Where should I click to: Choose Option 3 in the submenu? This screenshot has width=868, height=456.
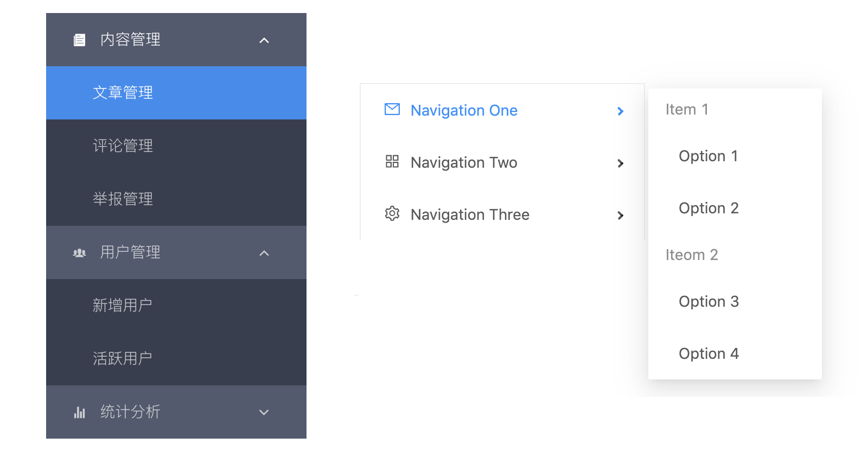pos(709,302)
